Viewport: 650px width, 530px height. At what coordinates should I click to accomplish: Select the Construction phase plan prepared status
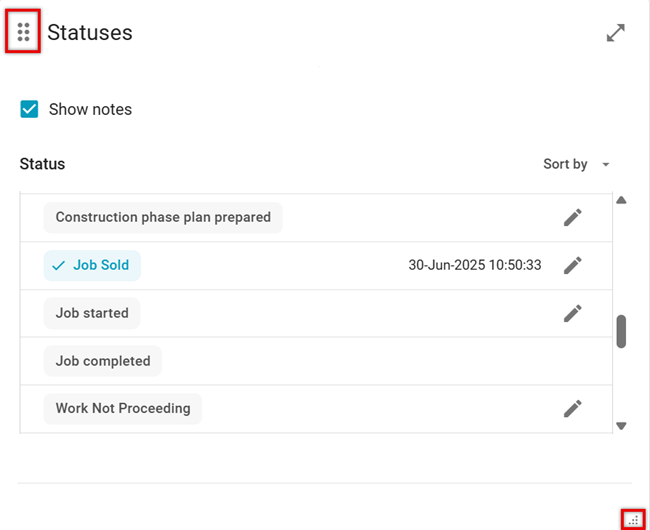click(x=163, y=217)
